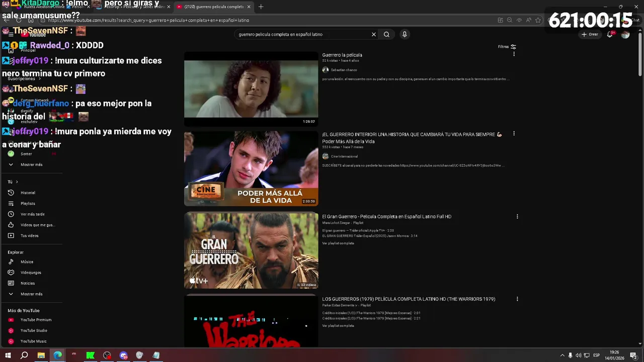The image size is (644, 362).
Task: Click the YouTube search magnifier button
Action: coord(386,34)
